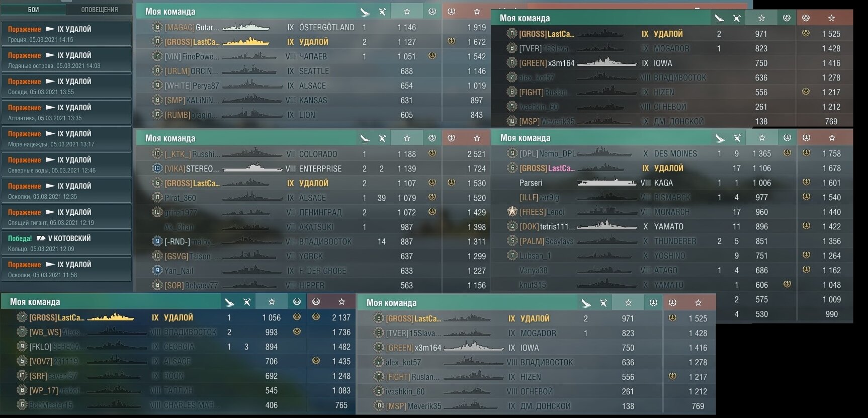
Task: Click the medal icon in [VOV7] ALSACE row
Action: (x=316, y=361)
